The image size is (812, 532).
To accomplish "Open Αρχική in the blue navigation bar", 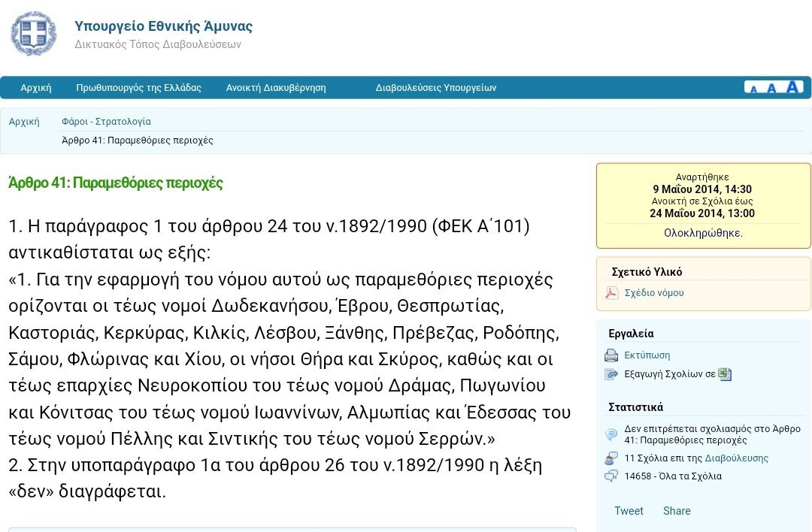I will [x=36, y=87].
